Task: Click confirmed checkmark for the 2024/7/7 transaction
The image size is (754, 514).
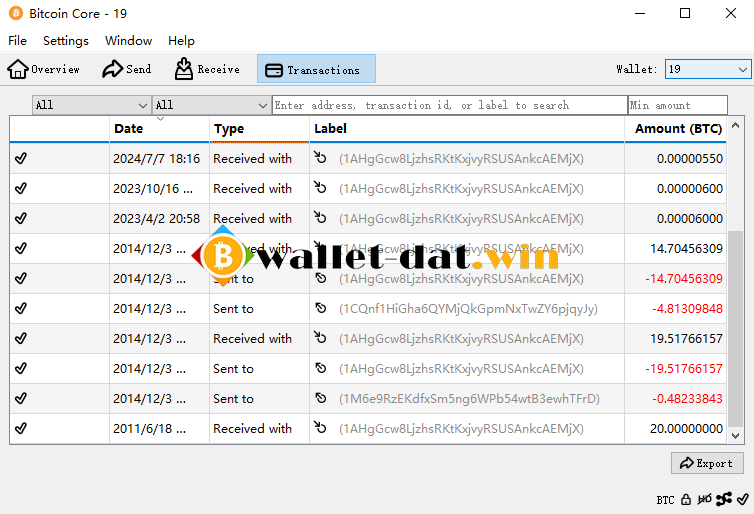Action: click(21, 158)
